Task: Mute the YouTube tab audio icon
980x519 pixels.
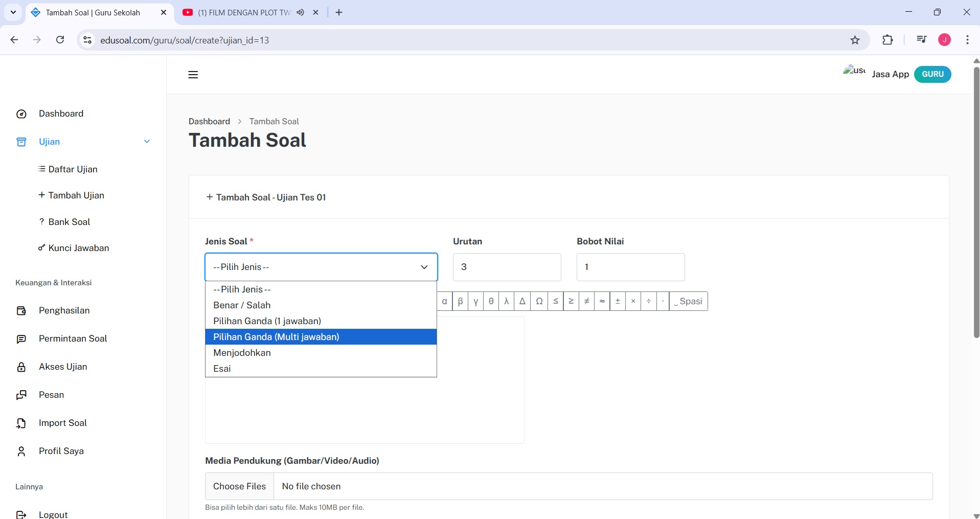Action: pyautogui.click(x=300, y=12)
